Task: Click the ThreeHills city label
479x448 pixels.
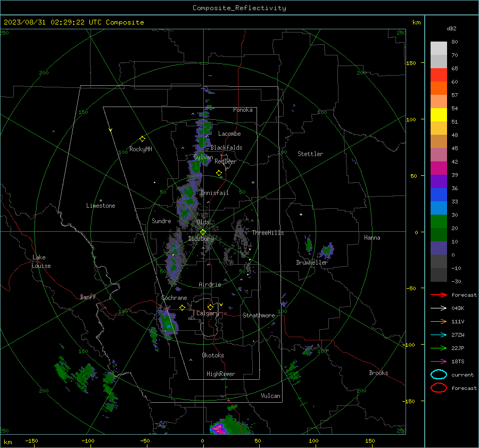Action: [x=268, y=233]
